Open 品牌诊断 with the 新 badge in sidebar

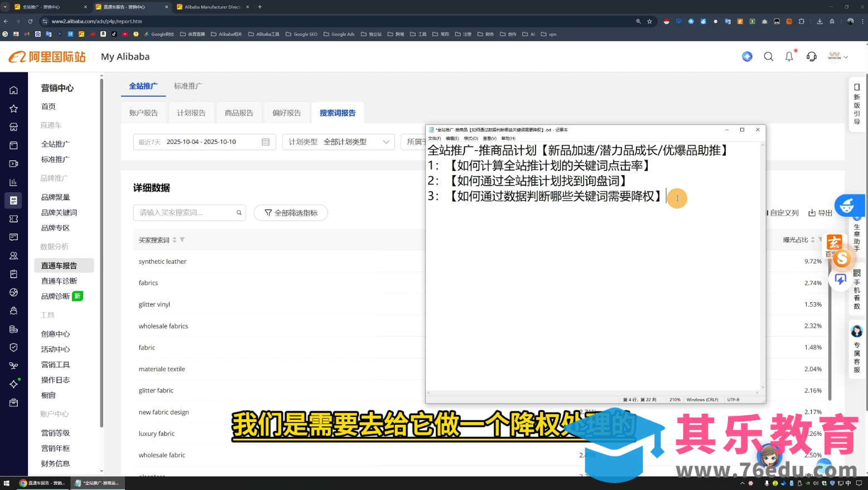click(55, 295)
